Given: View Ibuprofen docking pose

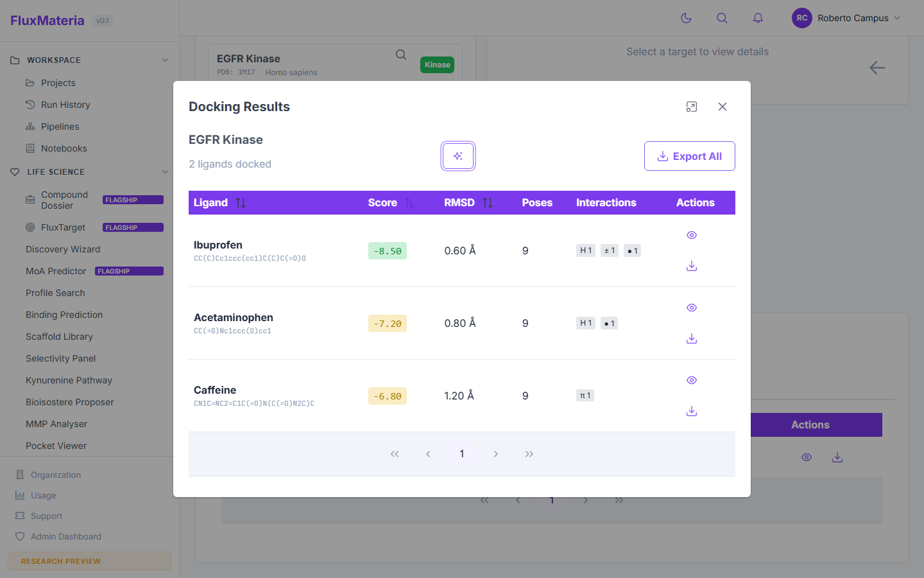Looking at the screenshot, I should tap(692, 235).
